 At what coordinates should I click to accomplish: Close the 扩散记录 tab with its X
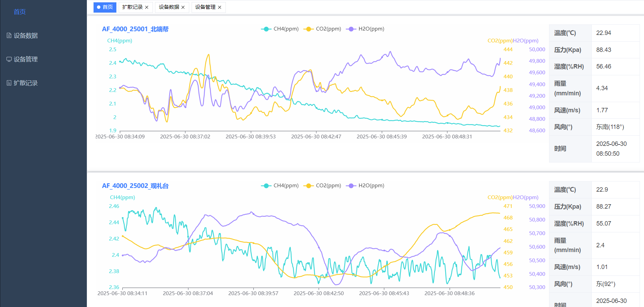pyautogui.click(x=147, y=7)
